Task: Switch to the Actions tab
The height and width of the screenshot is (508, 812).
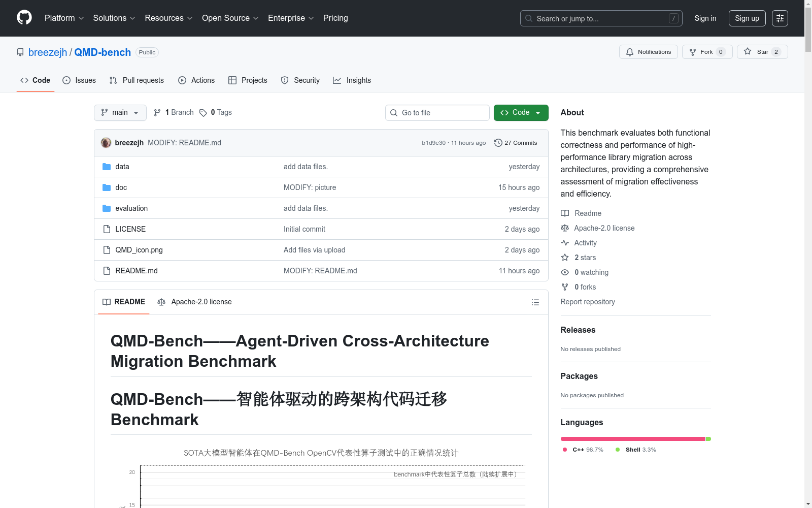Action: (x=196, y=80)
